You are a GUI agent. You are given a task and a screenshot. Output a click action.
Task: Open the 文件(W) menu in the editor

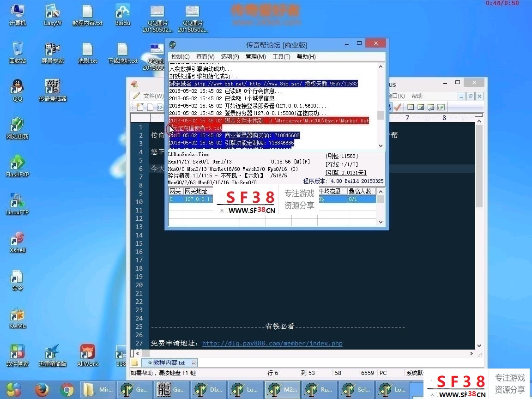tap(153, 96)
